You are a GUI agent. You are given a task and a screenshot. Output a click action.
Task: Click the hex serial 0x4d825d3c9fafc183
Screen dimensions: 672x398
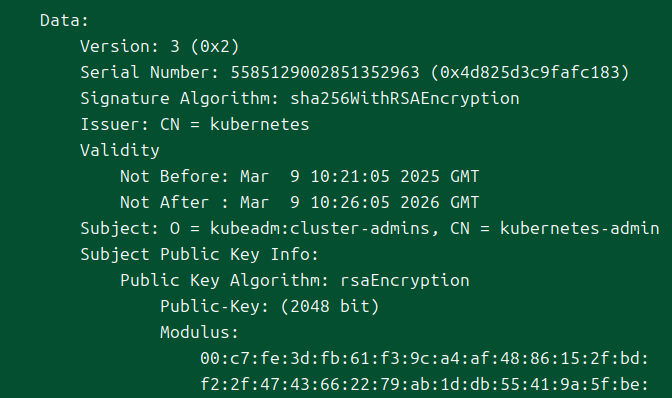[530, 72]
